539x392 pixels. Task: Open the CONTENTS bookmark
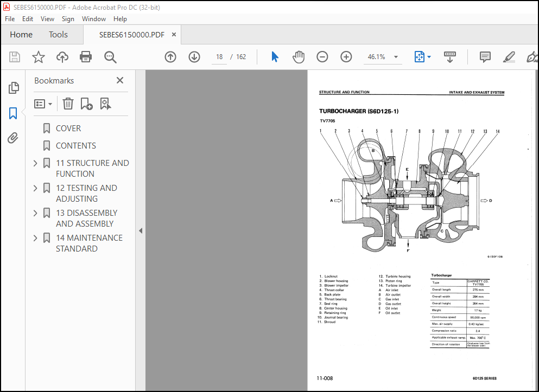click(76, 146)
